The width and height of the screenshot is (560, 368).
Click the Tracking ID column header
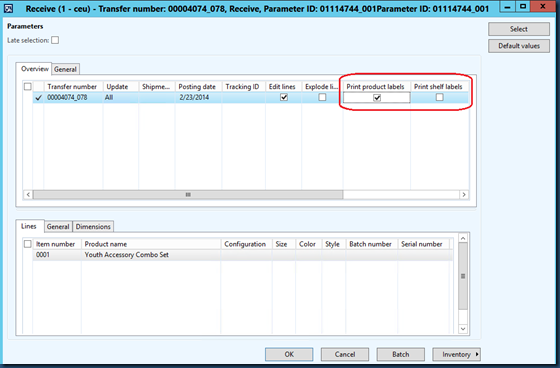[244, 86]
